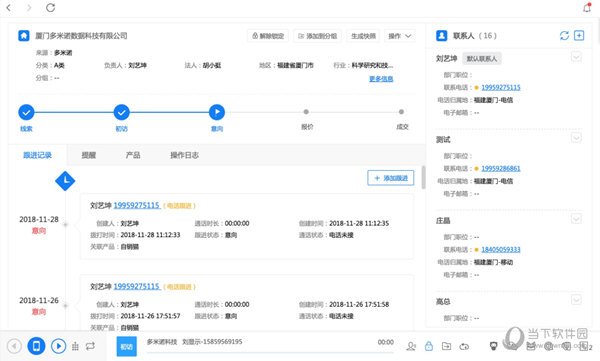Click the 00:00 call timer
The image size is (600, 361).
pos(385,342)
